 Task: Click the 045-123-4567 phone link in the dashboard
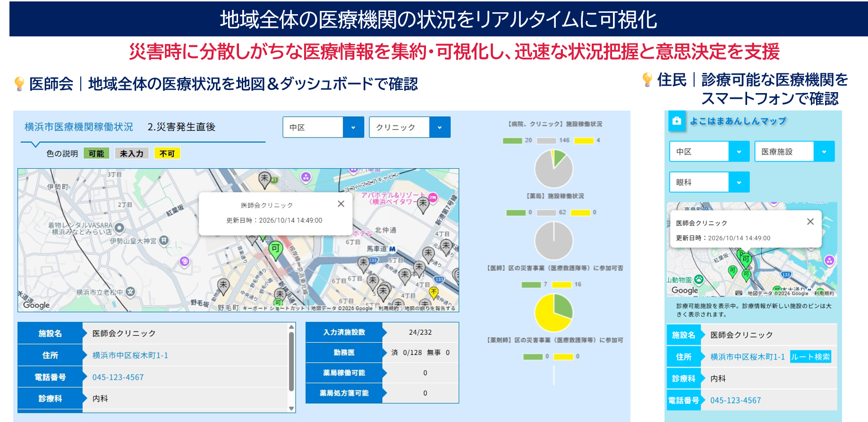tap(118, 377)
